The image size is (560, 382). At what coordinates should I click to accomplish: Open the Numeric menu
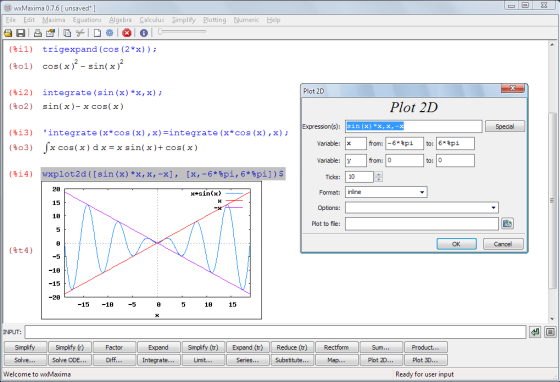[246, 20]
